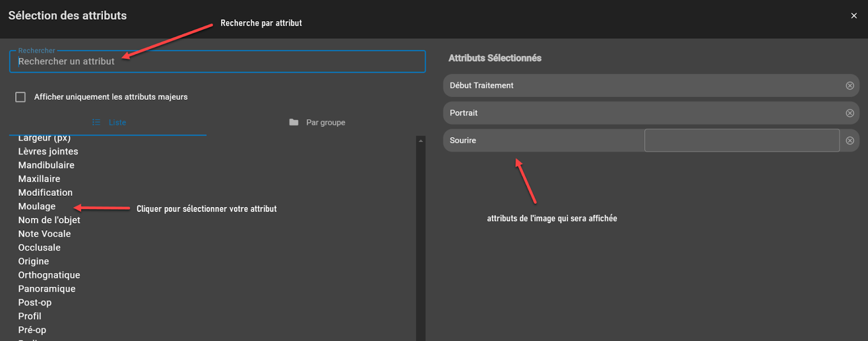The height and width of the screenshot is (341, 868).
Task: Remove the Début Traitement attribute
Action: (850, 86)
